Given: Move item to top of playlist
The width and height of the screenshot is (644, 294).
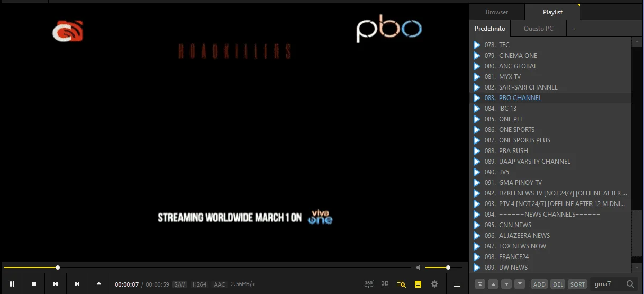Looking at the screenshot, I should point(480,284).
